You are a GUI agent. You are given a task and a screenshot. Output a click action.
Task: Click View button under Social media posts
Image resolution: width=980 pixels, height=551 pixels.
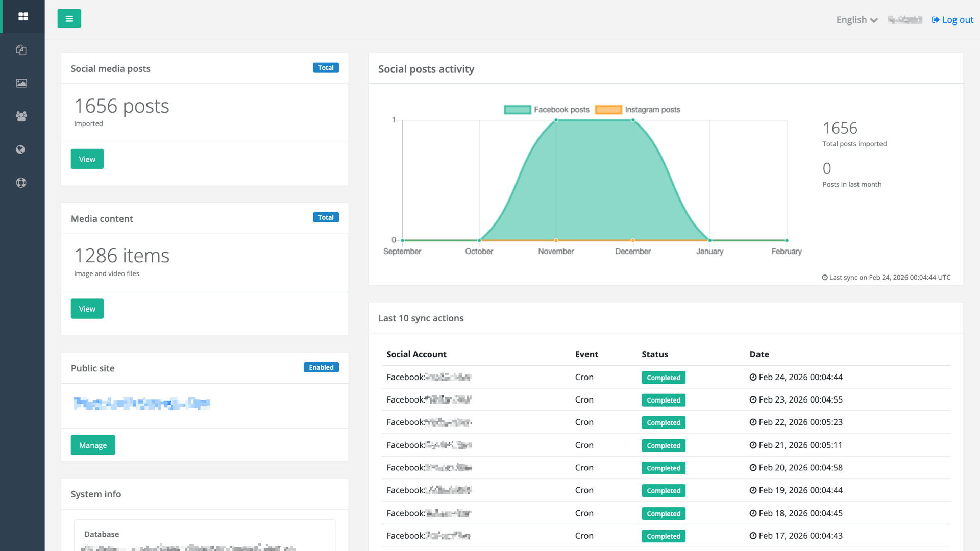pos(87,159)
